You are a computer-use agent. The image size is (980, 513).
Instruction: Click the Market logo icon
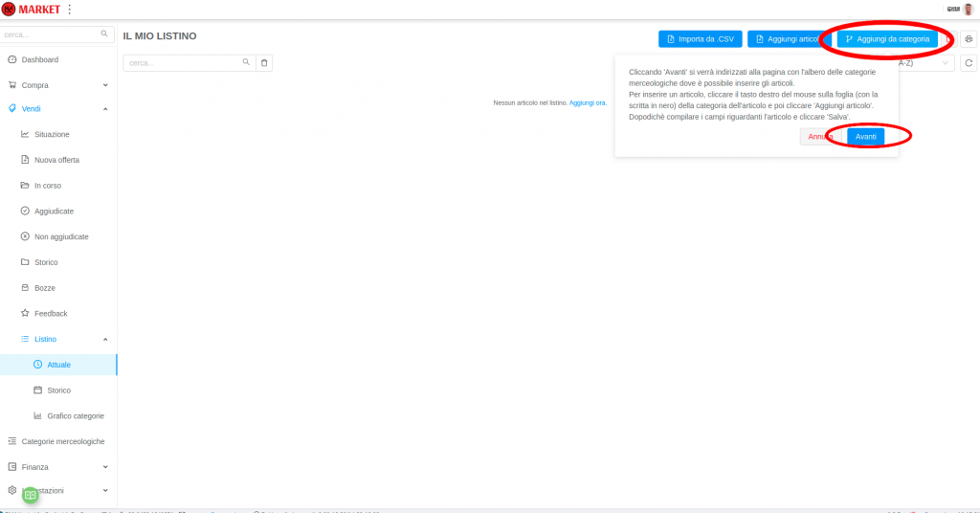(x=9, y=10)
